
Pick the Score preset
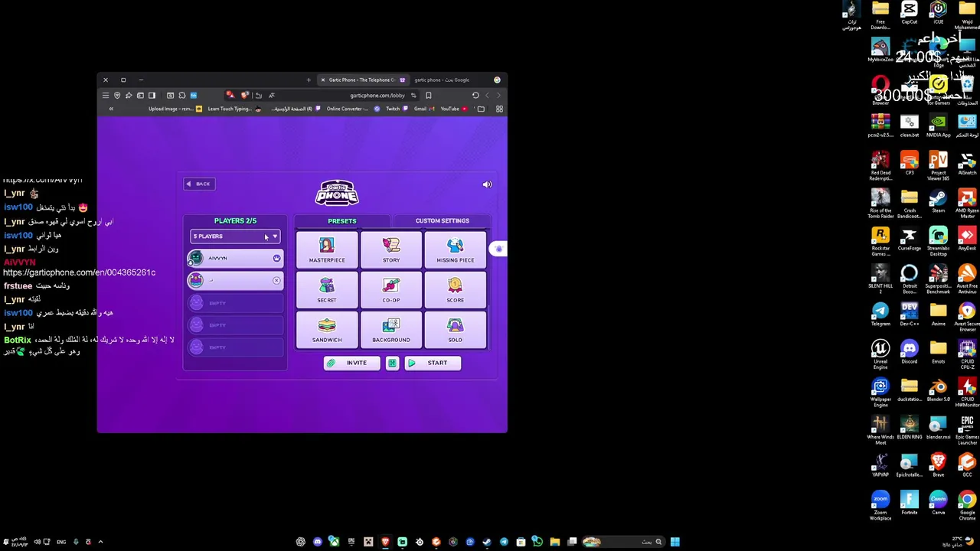pos(456,289)
